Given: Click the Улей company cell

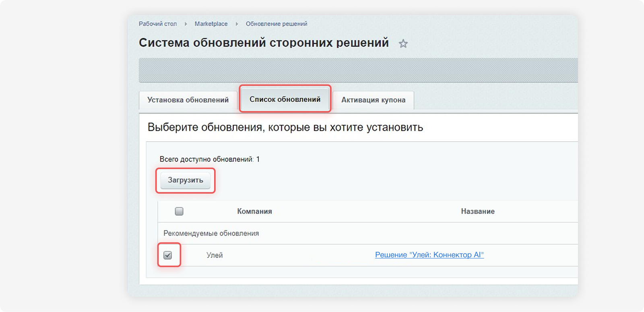Looking at the screenshot, I should pos(215,255).
